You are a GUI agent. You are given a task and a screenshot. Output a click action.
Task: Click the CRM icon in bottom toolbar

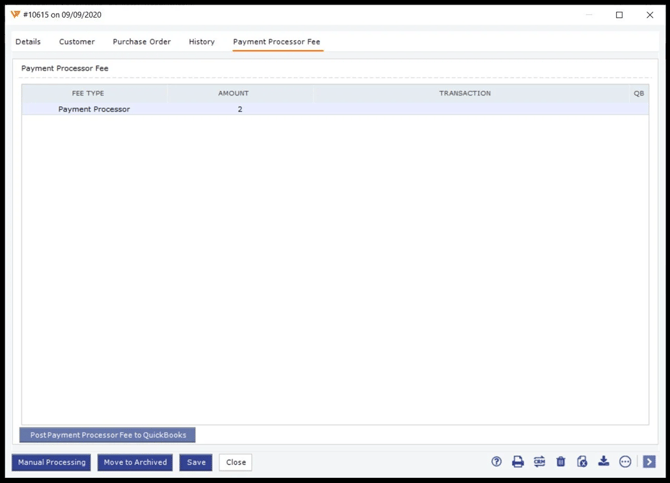point(539,462)
